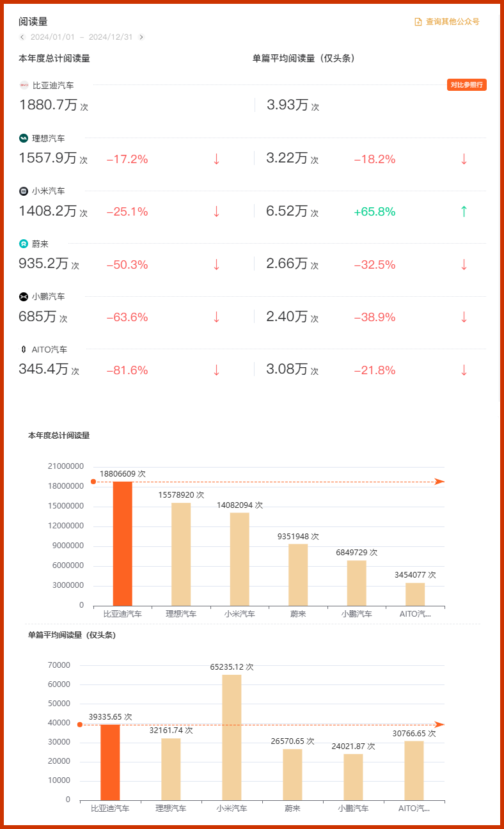Click 查询其他公众号 link
Viewport: 504px width, 829px height.
453,22
